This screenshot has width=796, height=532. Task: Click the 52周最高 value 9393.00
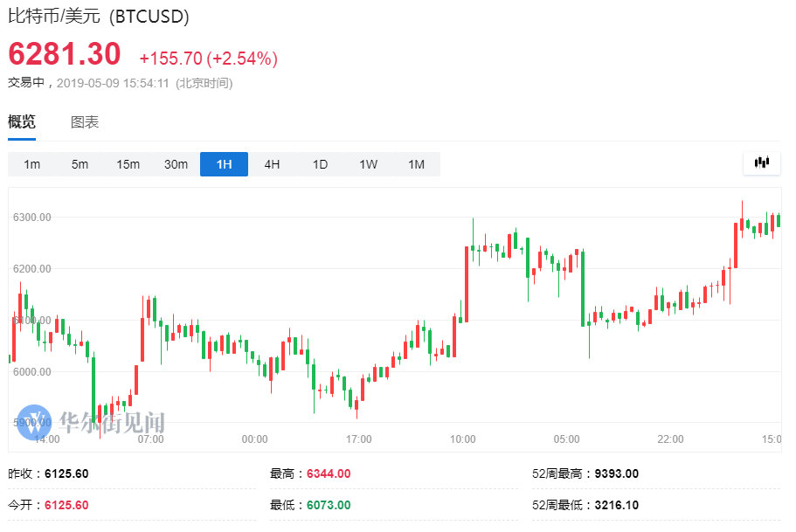(x=616, y=473)
